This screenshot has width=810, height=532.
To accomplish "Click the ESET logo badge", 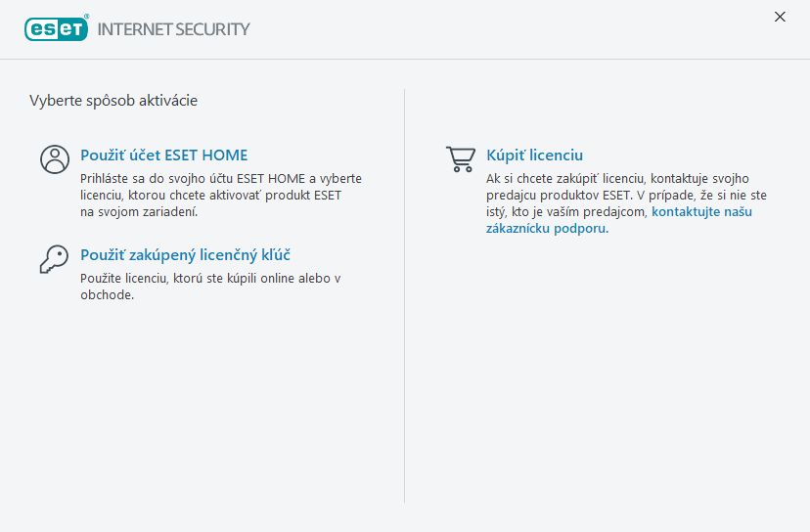I will coord(56,28).
